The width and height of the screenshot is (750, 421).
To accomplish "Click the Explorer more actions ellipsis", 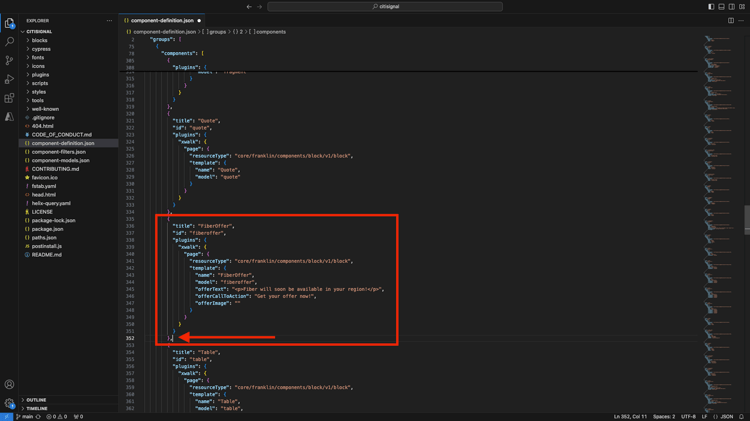I will tap(110, 21).
